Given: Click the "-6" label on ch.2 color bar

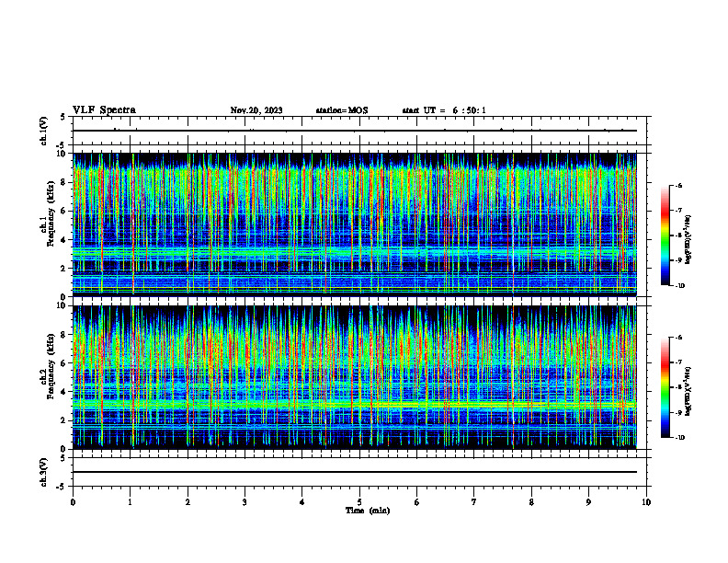Looking at the screenshot, I should (x=678, y=338).
